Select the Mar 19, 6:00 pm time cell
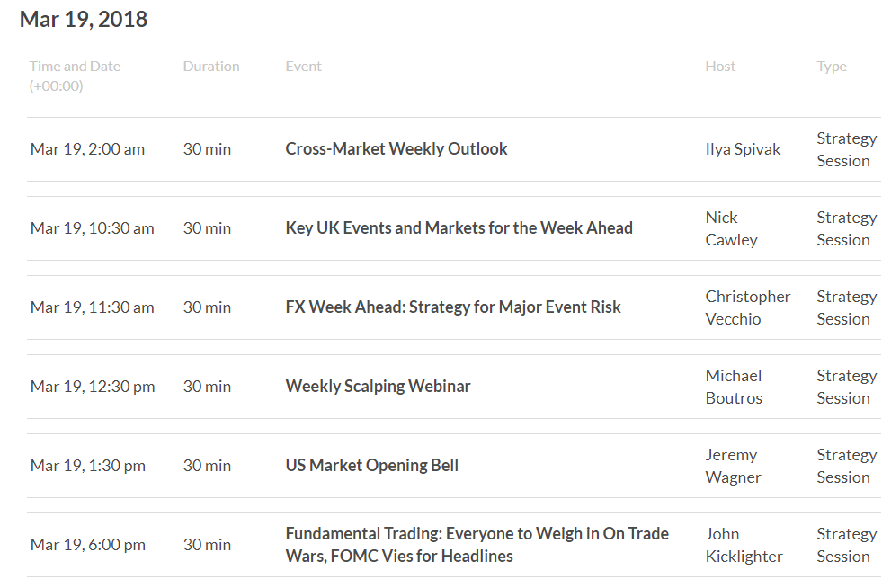Screen dimensions: 891x588 pyautogui.click(x=87, y=545)
